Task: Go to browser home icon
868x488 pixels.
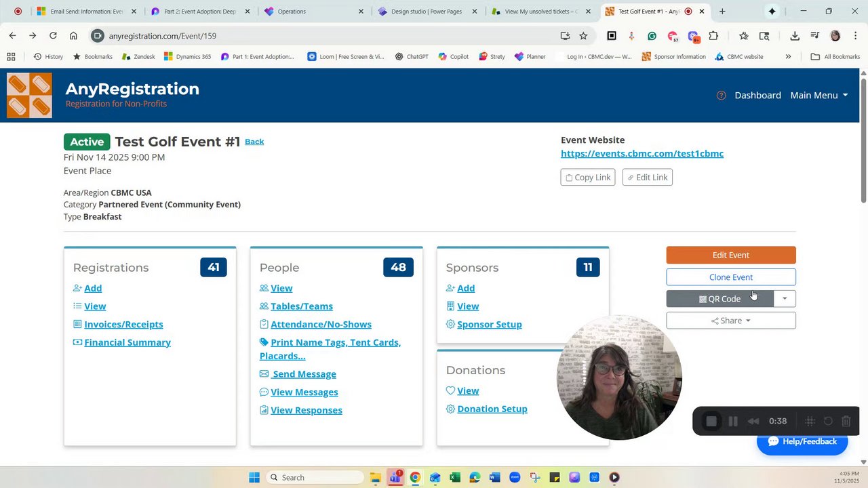Action: pos(73,36)
